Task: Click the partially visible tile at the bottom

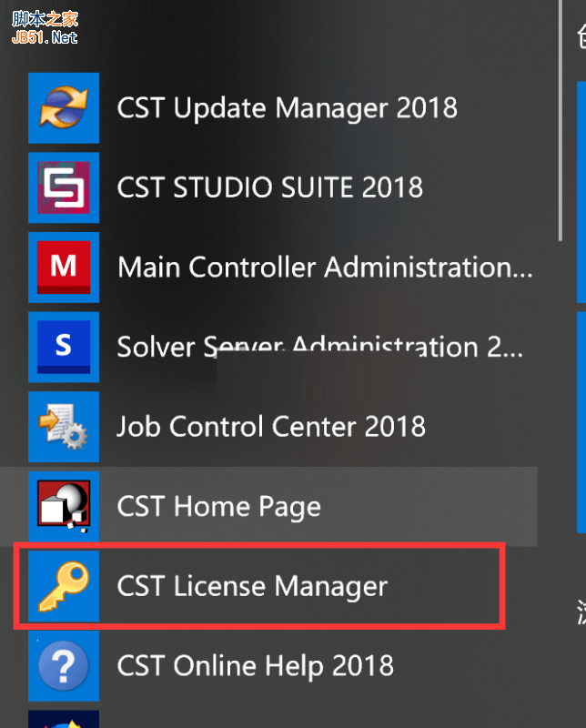Action: [x=64, y=719]
